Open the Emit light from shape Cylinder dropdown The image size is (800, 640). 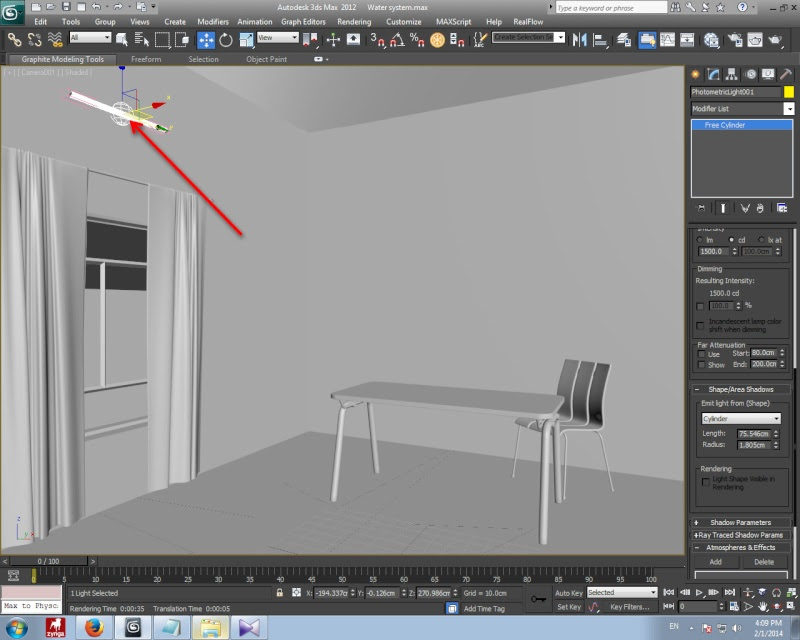741,419
